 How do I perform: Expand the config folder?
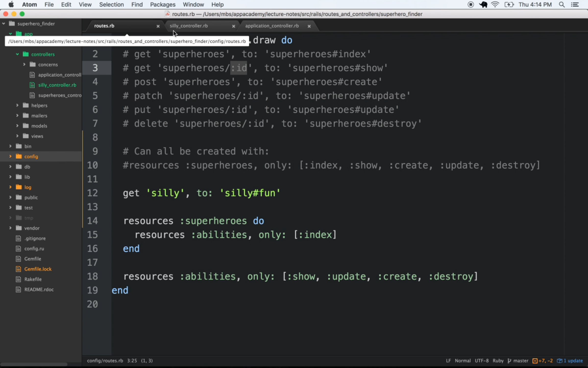10,156
